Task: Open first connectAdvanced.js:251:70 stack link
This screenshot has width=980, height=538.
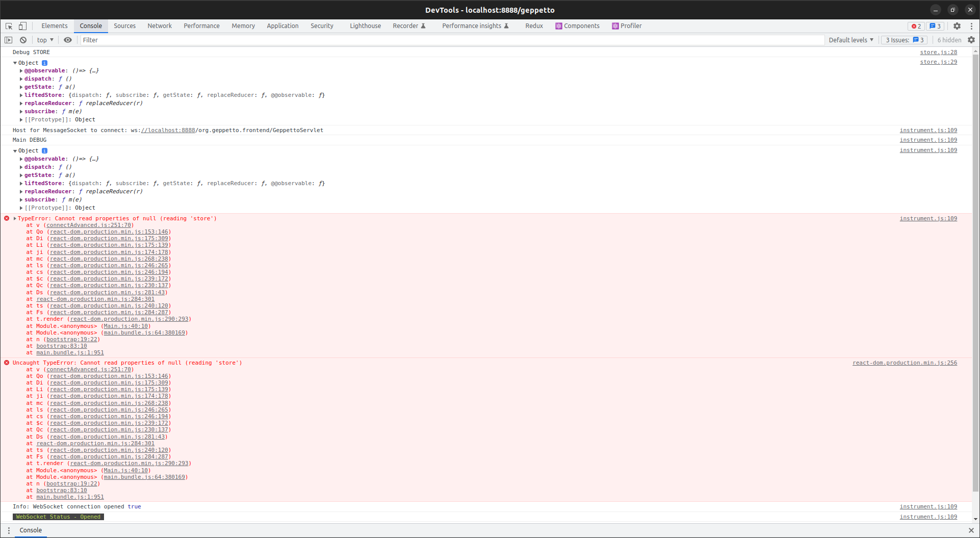Action: pos(89,225)
